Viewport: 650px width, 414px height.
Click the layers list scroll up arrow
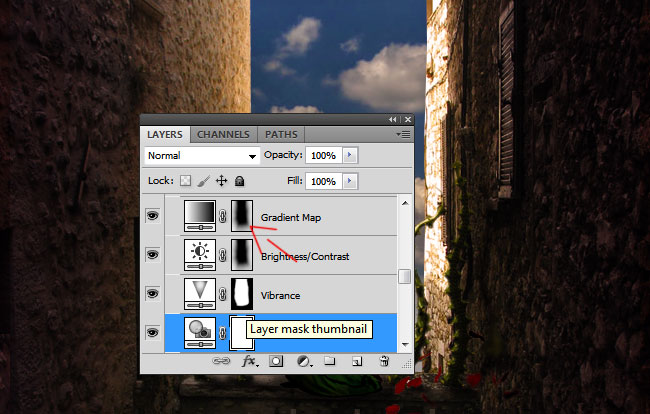click(405, 203)
